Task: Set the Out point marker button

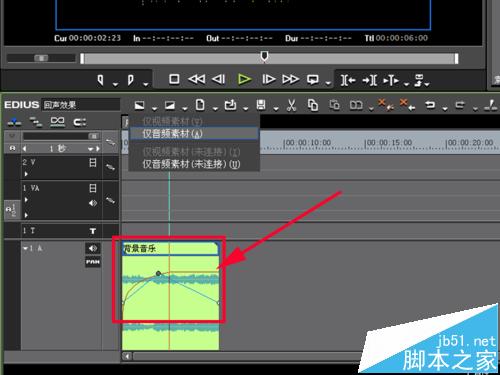Action: coord(131,80)
